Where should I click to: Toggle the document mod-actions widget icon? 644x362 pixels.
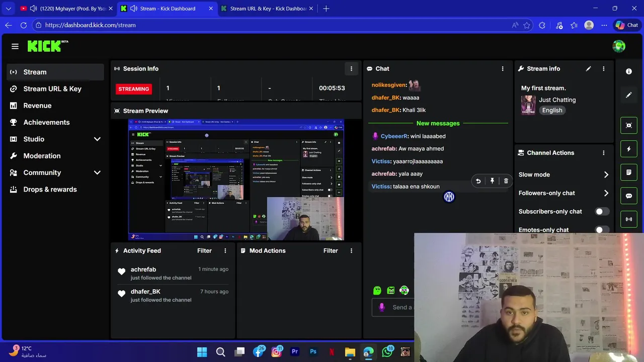click(x=629, y=172)
